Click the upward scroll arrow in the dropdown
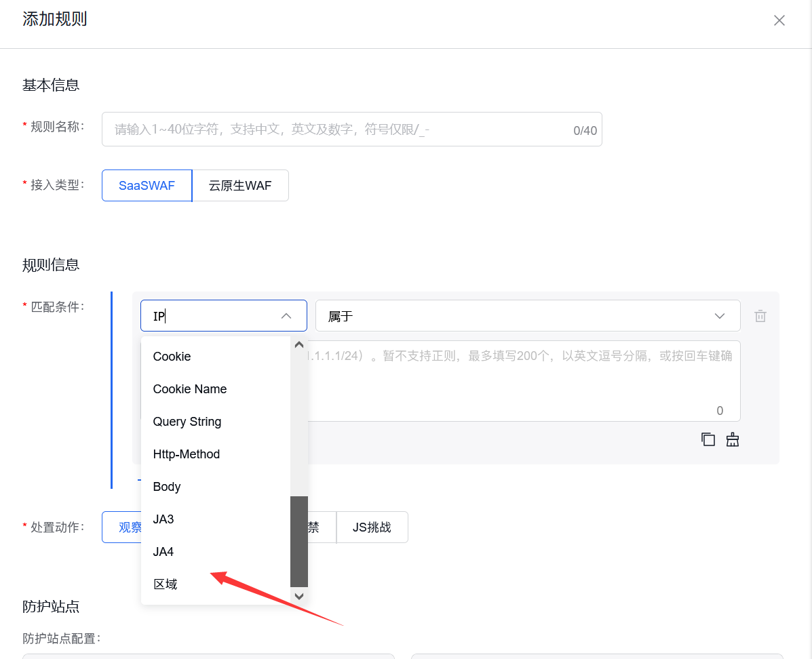 pos(298,344)
